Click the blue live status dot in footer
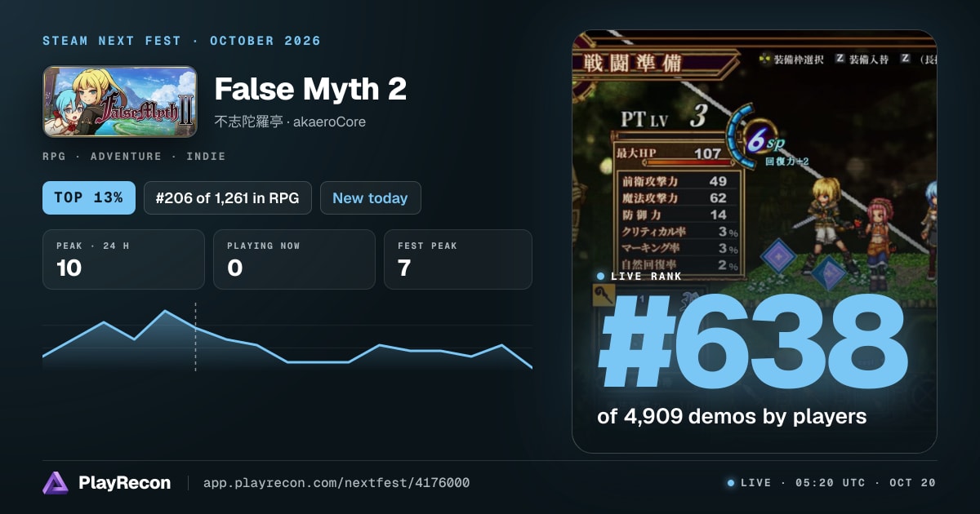Screen dimensions: 980x514 click(x=730, y=483)
